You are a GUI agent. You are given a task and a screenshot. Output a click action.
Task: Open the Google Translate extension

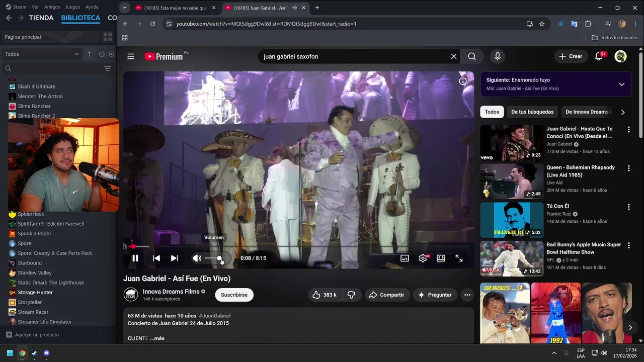pyautogui.click(x=574, y=24)
